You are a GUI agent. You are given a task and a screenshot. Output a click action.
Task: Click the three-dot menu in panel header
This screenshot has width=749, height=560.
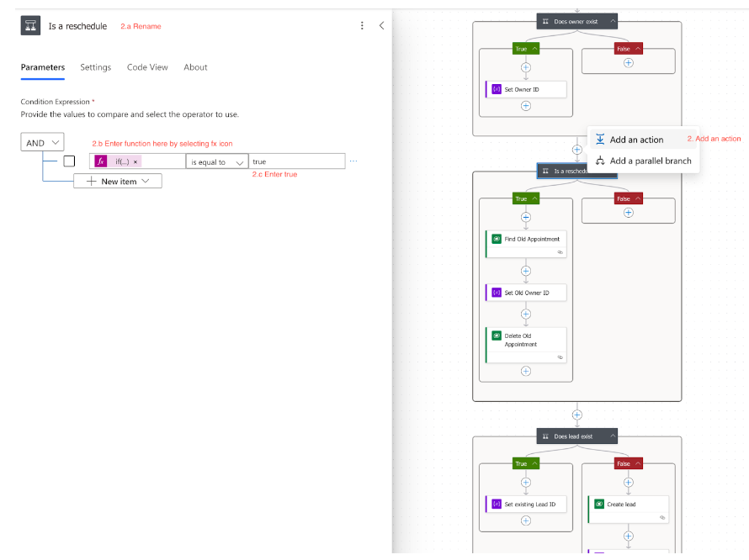[x=362, y=26]
